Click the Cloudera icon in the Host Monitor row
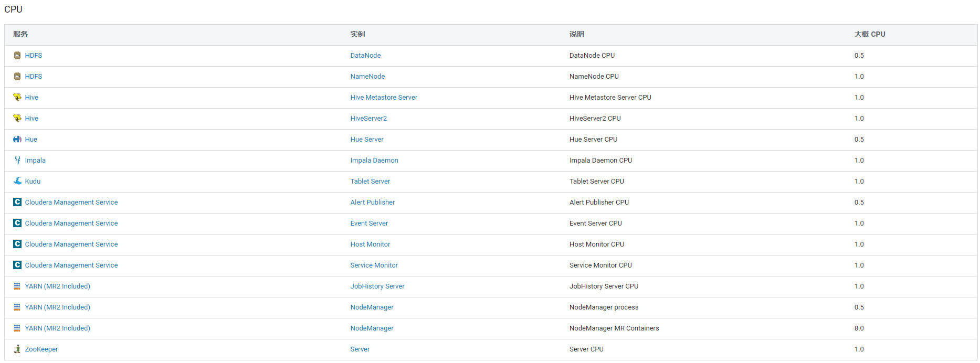Image resolution: width=980 pixels, height=363 pixels. [17, 244]
